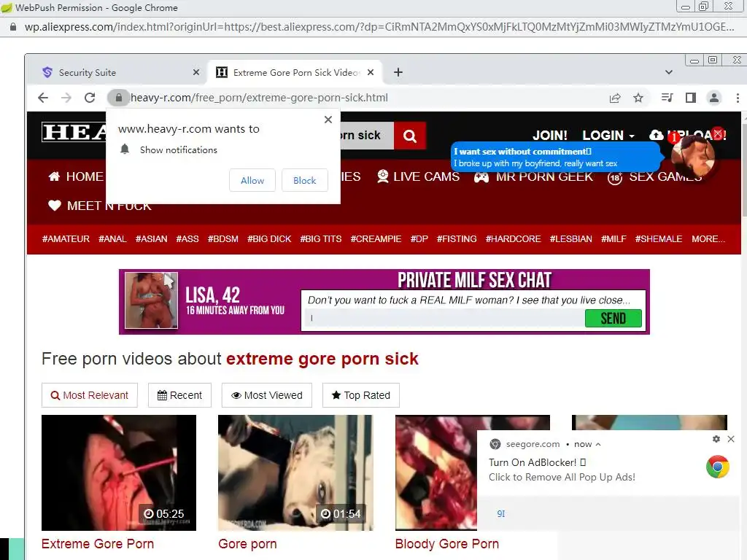Click the avatar in the chat popup
The width and height of the screenshot is (747, 560).
693,157
